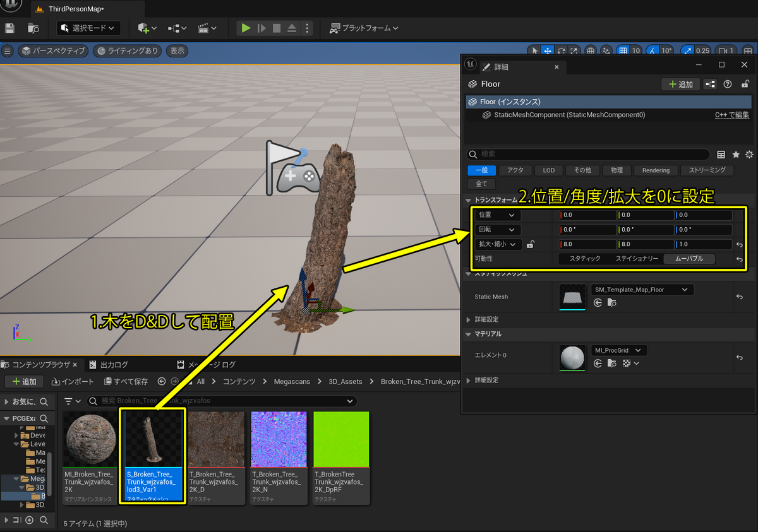The image size is (758, 532).
Task: Select the アクタ filter category
Action: pos(515,170)
